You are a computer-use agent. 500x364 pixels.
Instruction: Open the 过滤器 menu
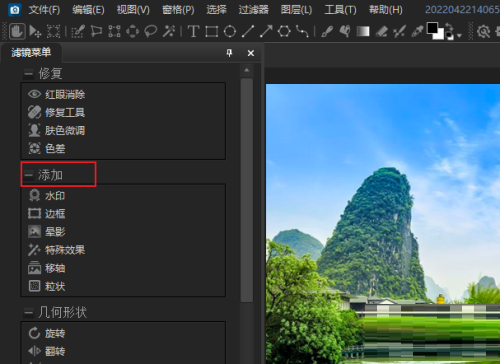[253, 10]
